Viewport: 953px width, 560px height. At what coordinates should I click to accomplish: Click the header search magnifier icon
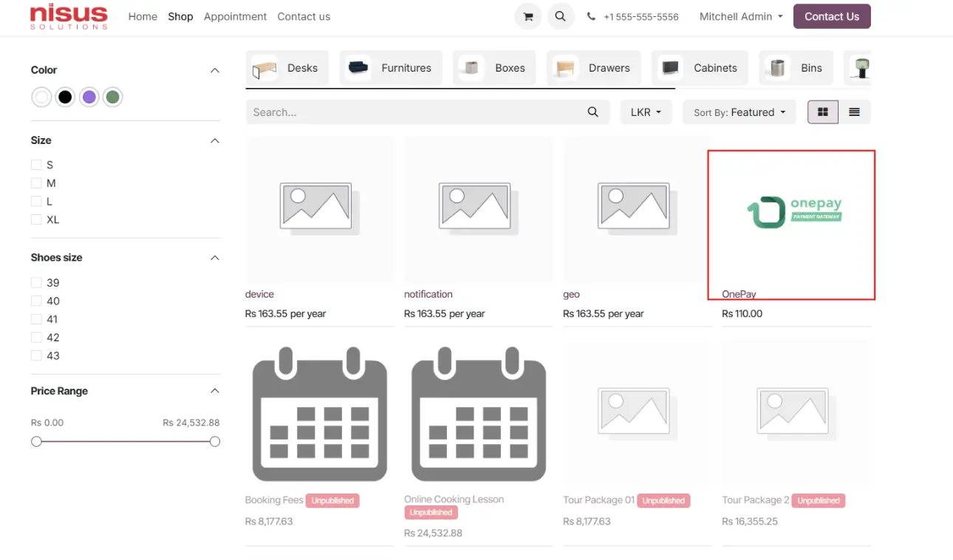[561, 16]
